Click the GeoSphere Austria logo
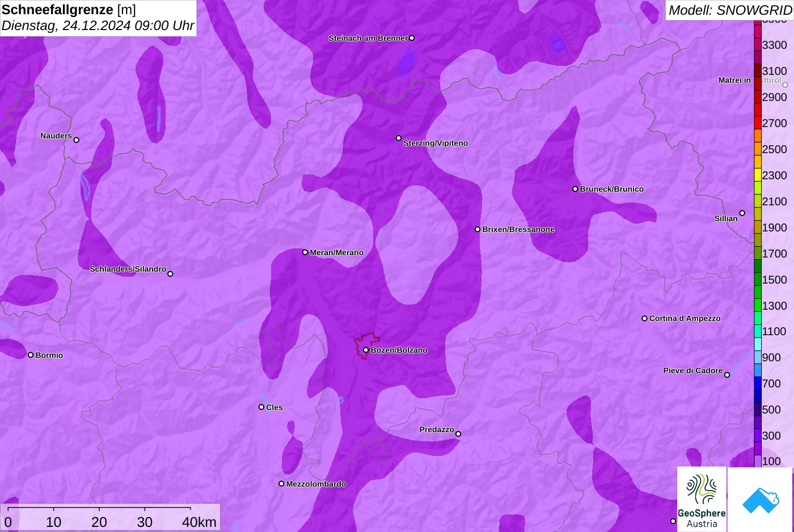This screenshot has width=794, height=532. click(x=702, y=500)
